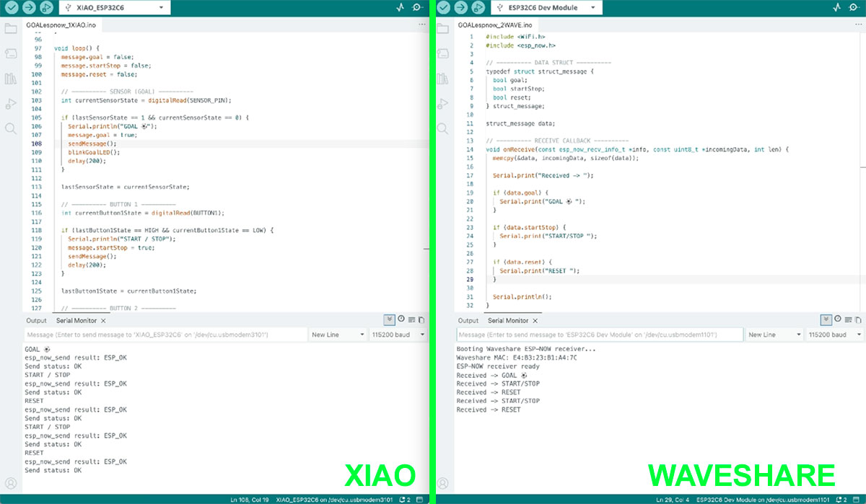Open Search in the XIAO window sidebar
The image size is (866, 504).
coord(11,128)
